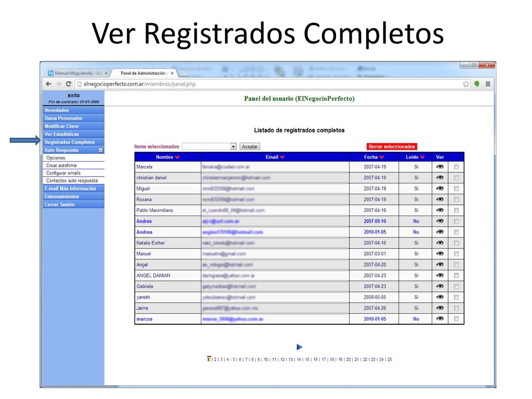View Natalia Esther's entry eye icon
This screenshot has width=532, height=399.
(440, 243)
